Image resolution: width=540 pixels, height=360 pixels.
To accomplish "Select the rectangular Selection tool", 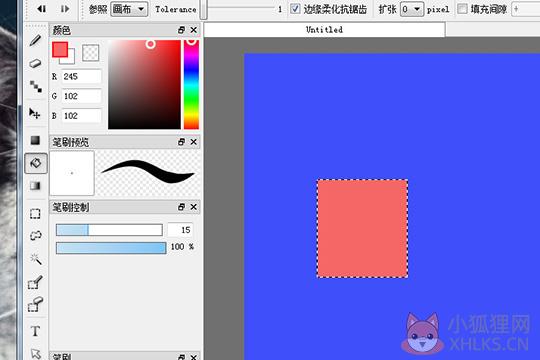I will coord(35,214).
